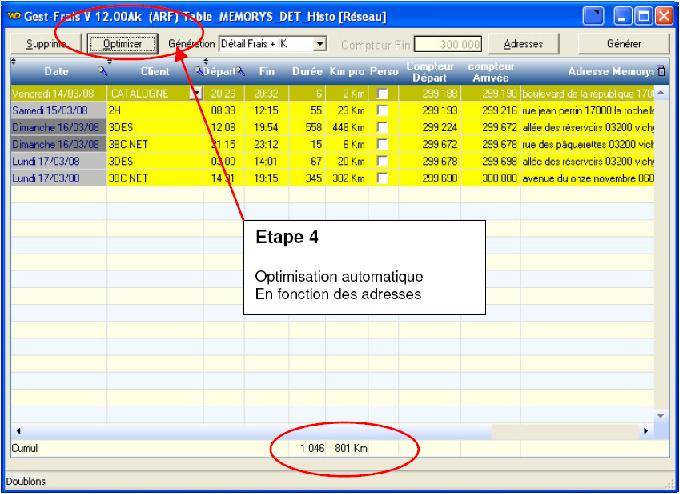680x494 pixels.
Task: Toggle Perso checkbox for Vendredi 14/03/08
Action: pyautogui.click(x=383, y=93)
